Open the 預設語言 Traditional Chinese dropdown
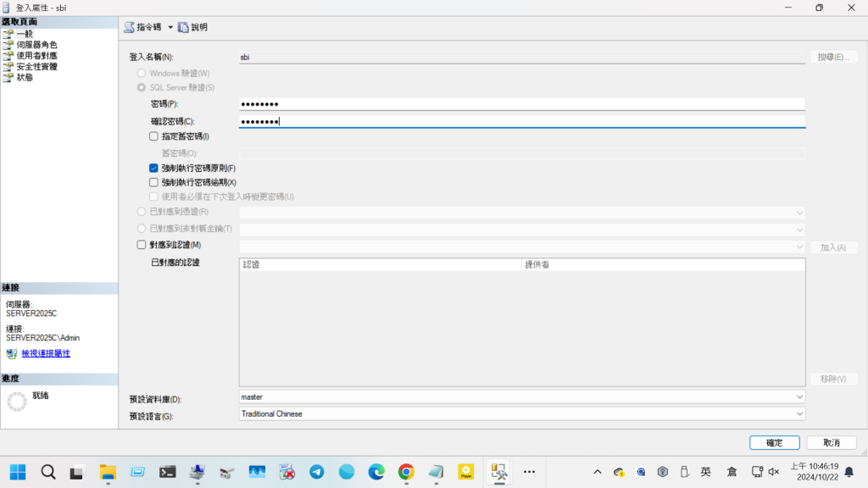Viewport: 868px width, 488px height. point(799,413)
